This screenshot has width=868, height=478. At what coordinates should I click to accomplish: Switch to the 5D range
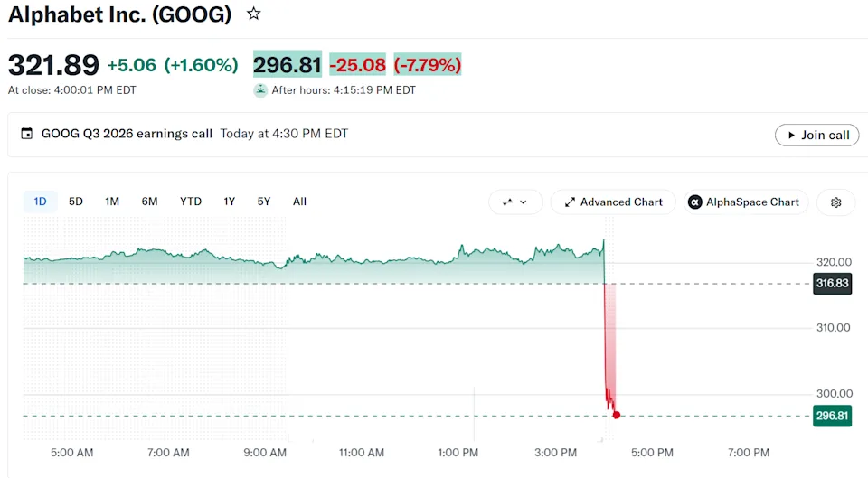pos(76,202)
